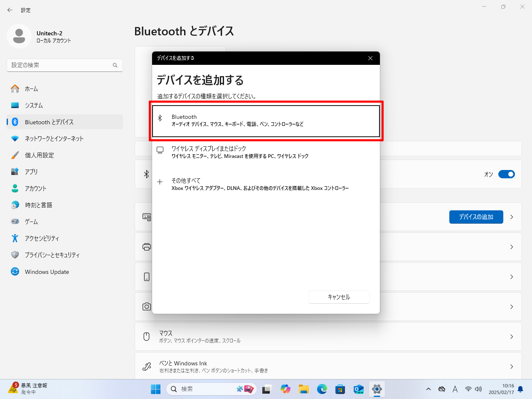
Task: Select Bluetooth とデバイス sidebar item
Action: click(65, 122)
